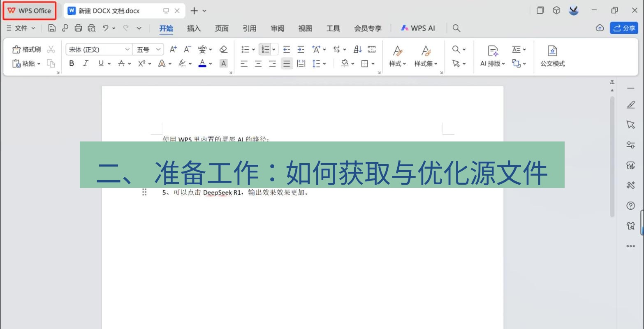This screenshot has width=644, height=329.
Task: Expand the 粘贴 paste options arrow
Action: coord(39,64)
